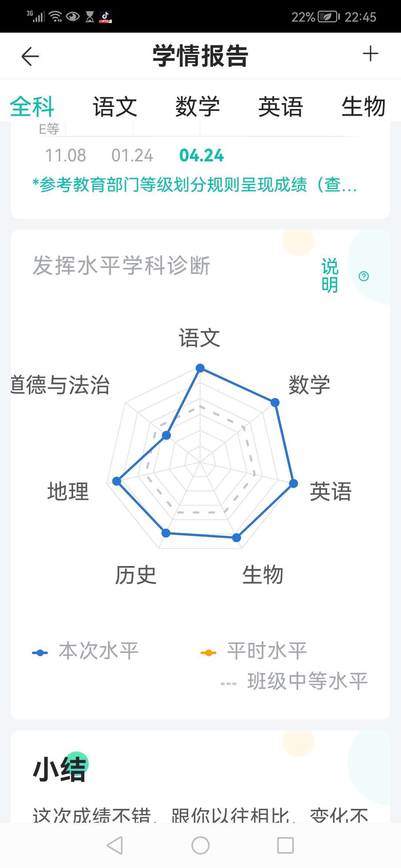The image size is (401, 868).
Task: Tap the plus icon in header
Action: pos(370,54)
